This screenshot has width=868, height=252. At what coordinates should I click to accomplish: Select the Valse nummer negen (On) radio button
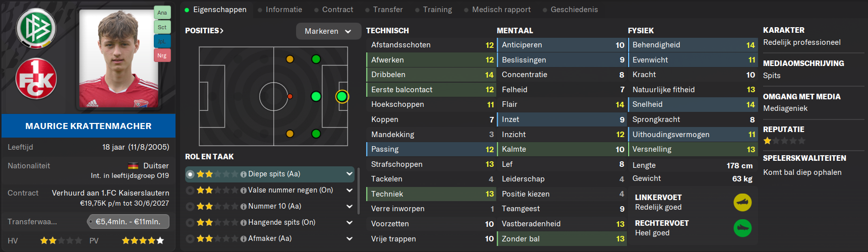190,191
